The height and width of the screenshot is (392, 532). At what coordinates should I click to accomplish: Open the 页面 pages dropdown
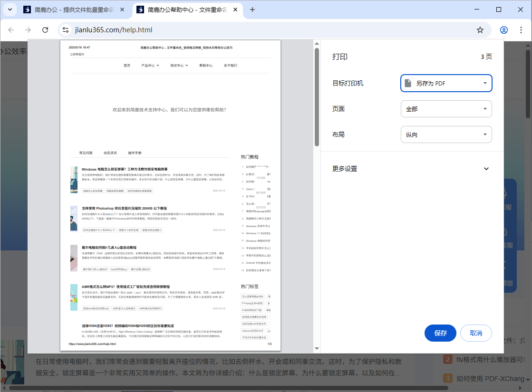coord(446,109)
